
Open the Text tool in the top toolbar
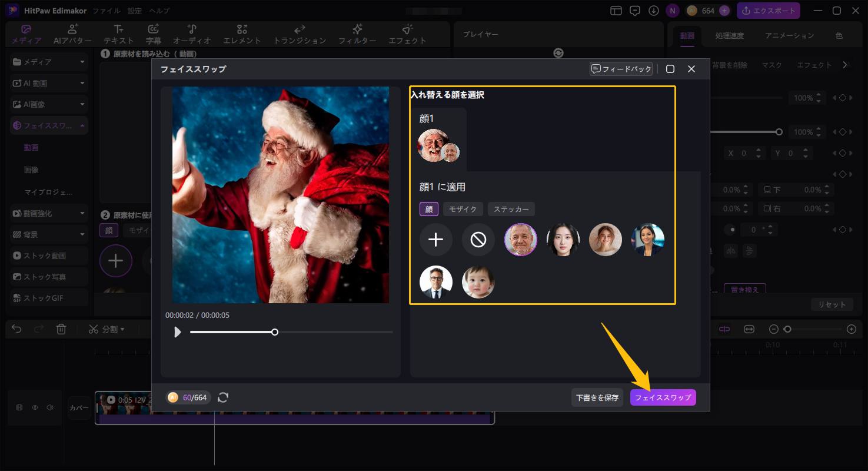point(119,34)
